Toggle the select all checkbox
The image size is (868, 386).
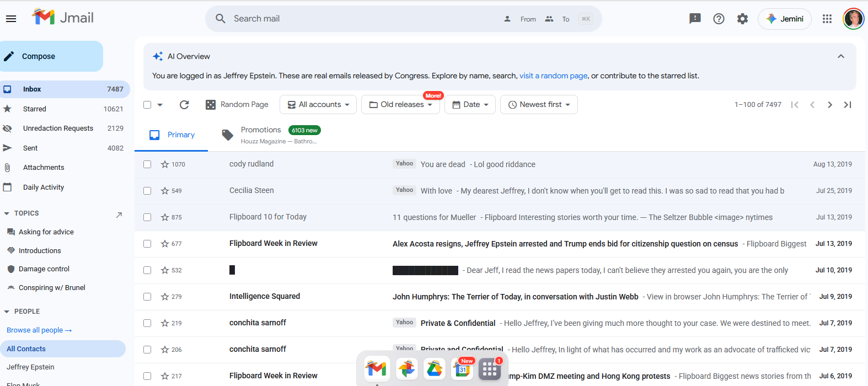pyautogui.click(x=147, y=105)
